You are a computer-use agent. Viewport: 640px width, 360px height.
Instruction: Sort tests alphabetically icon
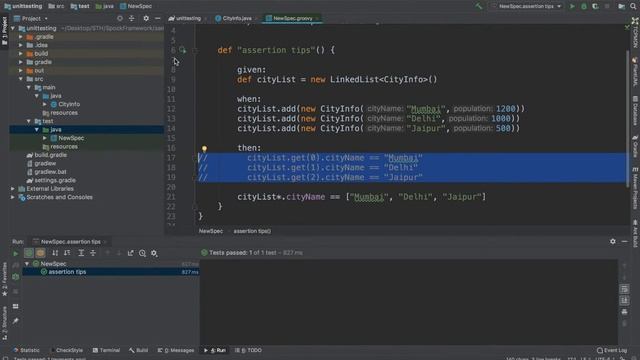tap(55, 253)
